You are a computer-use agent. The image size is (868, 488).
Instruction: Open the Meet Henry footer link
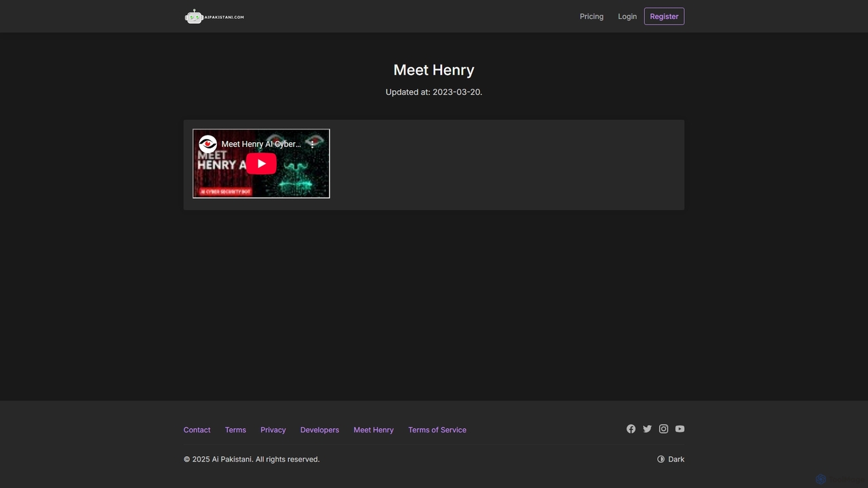374,430
